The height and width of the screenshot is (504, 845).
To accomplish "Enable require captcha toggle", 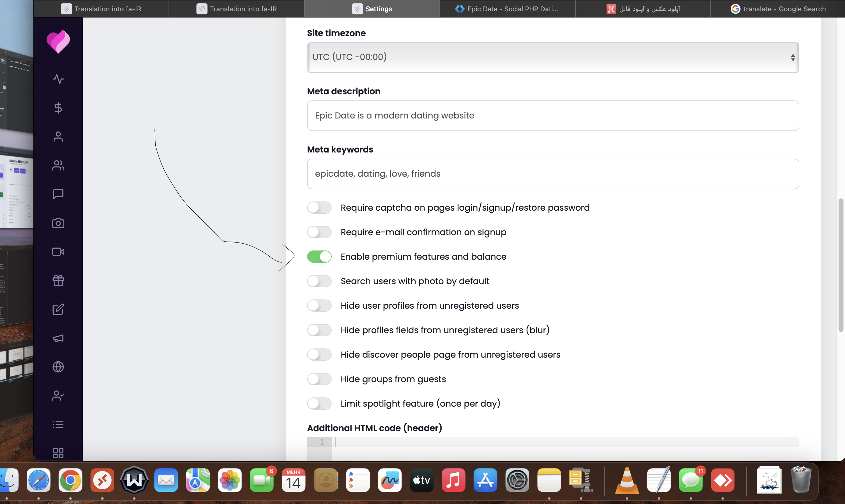I will tap(319, 208).
